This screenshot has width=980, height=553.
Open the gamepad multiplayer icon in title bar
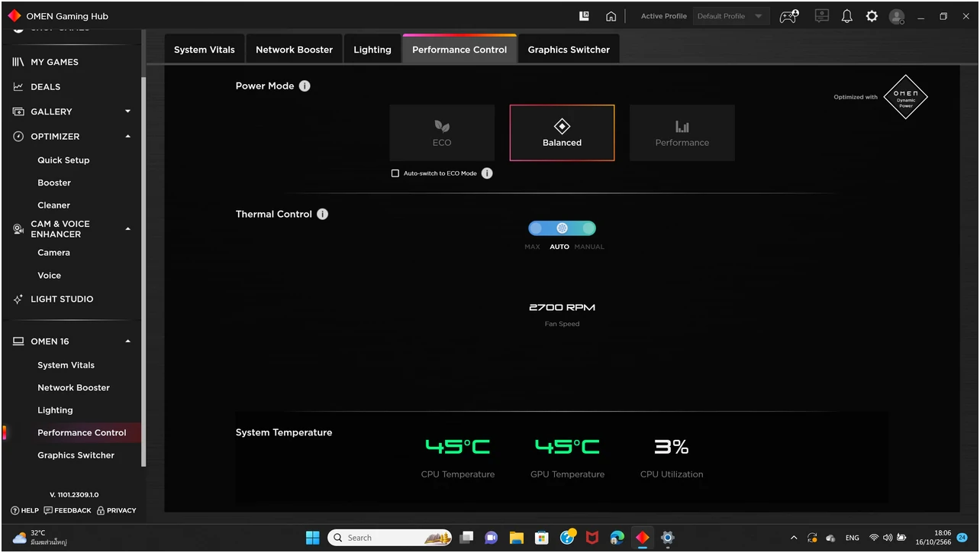click(x=789, y=16)
